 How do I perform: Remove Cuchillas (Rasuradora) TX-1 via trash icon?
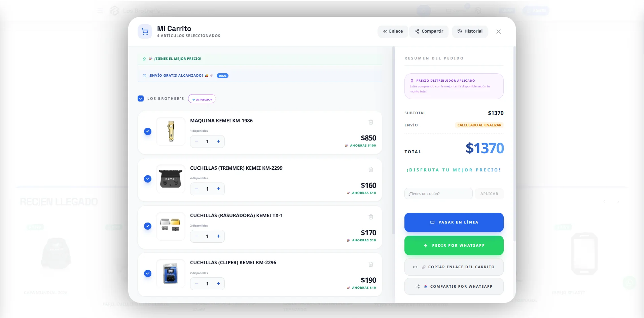[371, 217]
